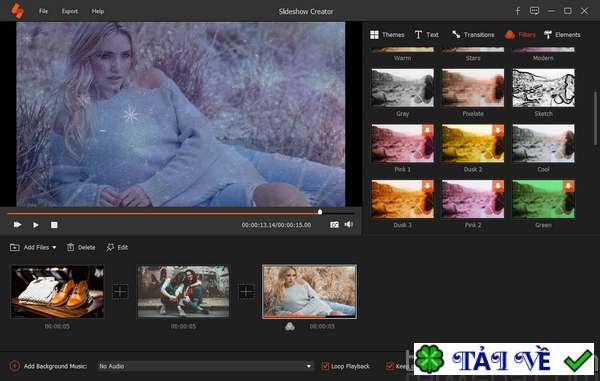Click the filters panel vertical scrollbar
This screenshot has width=600, height=381.
tap(596, 118)
